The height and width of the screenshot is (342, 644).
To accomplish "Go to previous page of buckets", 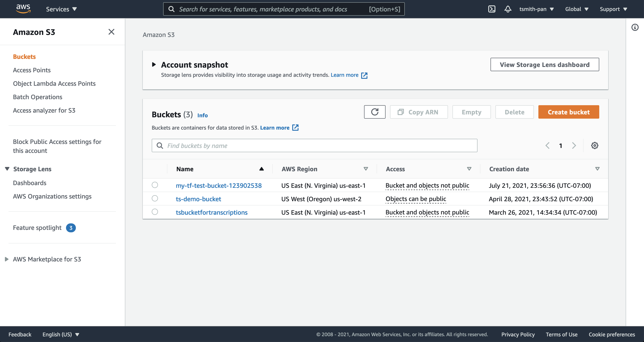I will 547,145.
